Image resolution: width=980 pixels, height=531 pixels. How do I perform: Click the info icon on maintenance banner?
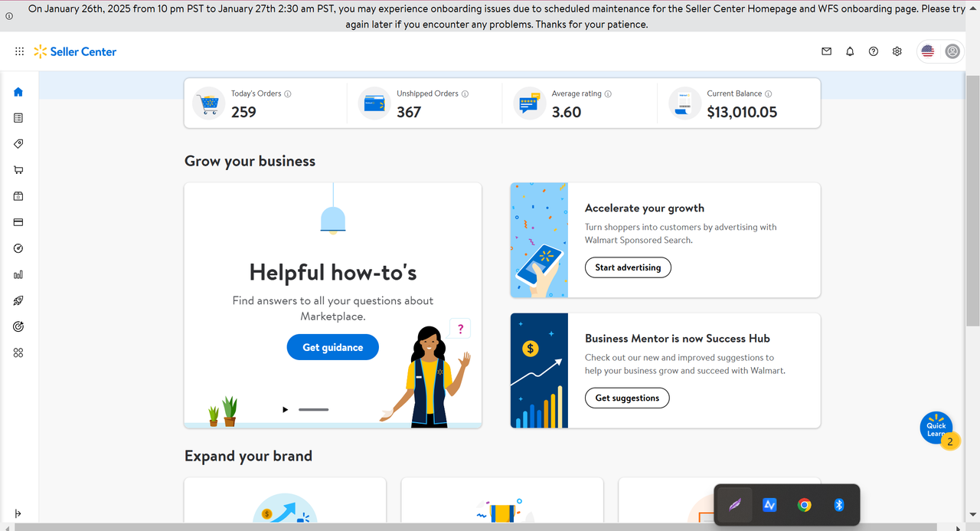tap(9, 15)
